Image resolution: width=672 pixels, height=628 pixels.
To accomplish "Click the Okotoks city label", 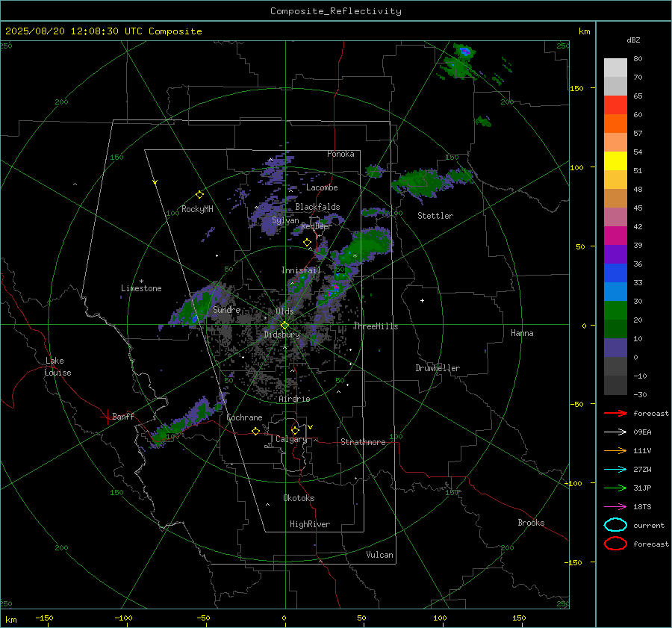I will pyautogui.click(x=299, y=498).
